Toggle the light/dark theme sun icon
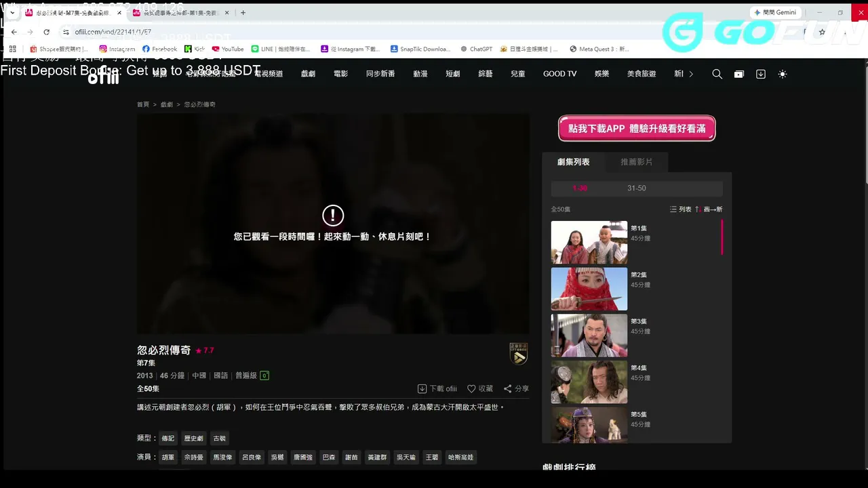 coord(783,74)
